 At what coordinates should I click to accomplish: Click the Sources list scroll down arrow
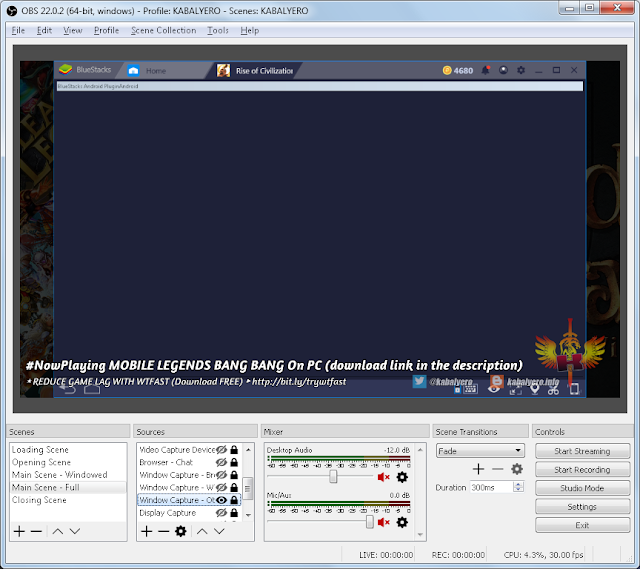point(248,516)
